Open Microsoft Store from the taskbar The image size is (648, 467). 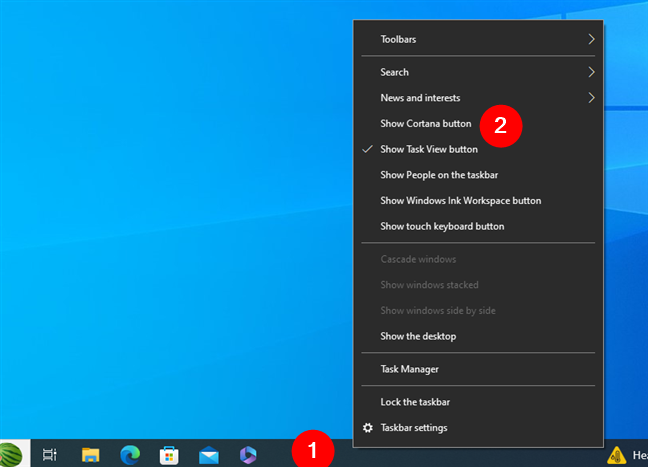pyautogui.click(x=169, y=455)
